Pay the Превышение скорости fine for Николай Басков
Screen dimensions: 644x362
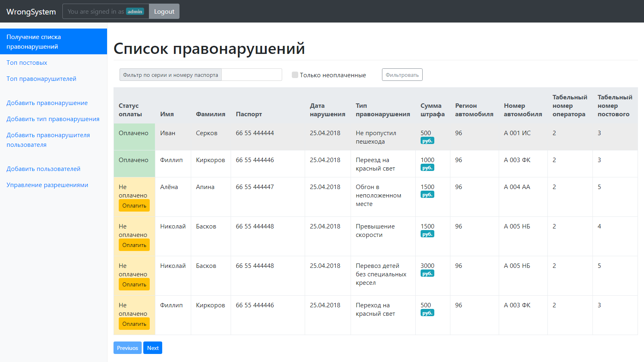134,245
